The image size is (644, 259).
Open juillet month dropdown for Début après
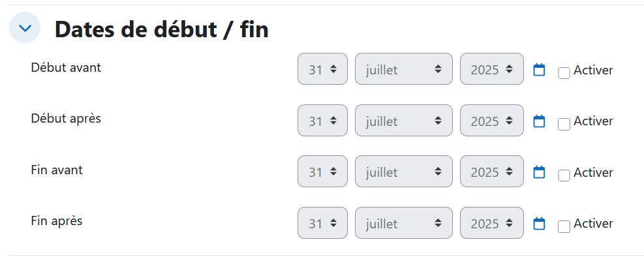(x=404, y=120)
